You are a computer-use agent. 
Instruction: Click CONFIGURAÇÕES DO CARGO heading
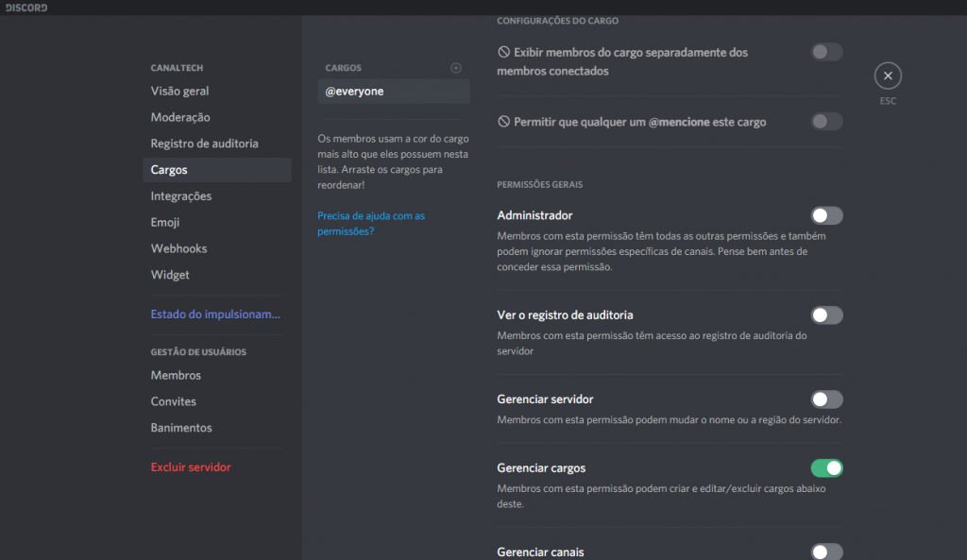pyautogui.click(x=557, y=21)
